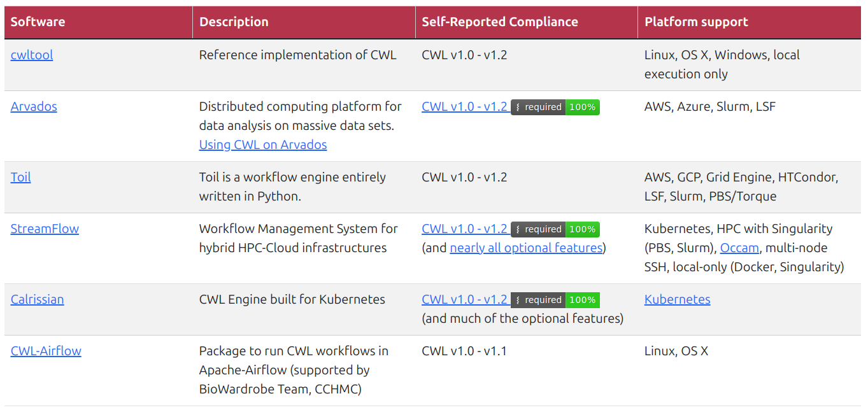Click StreamFlow CWL v1.0 - v1.2 compliance link
The width and height of the screenshot is (868, 410).
point(465,229)
